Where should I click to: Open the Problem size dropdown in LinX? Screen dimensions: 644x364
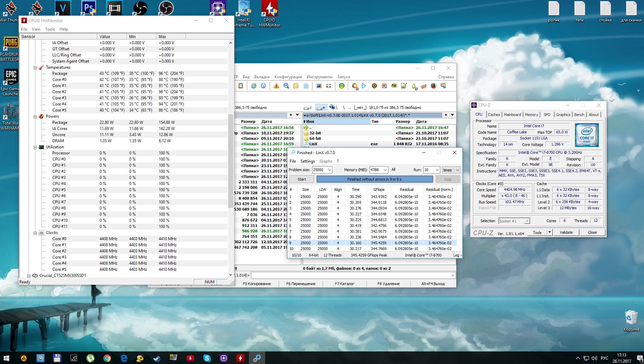click(329, 170)
